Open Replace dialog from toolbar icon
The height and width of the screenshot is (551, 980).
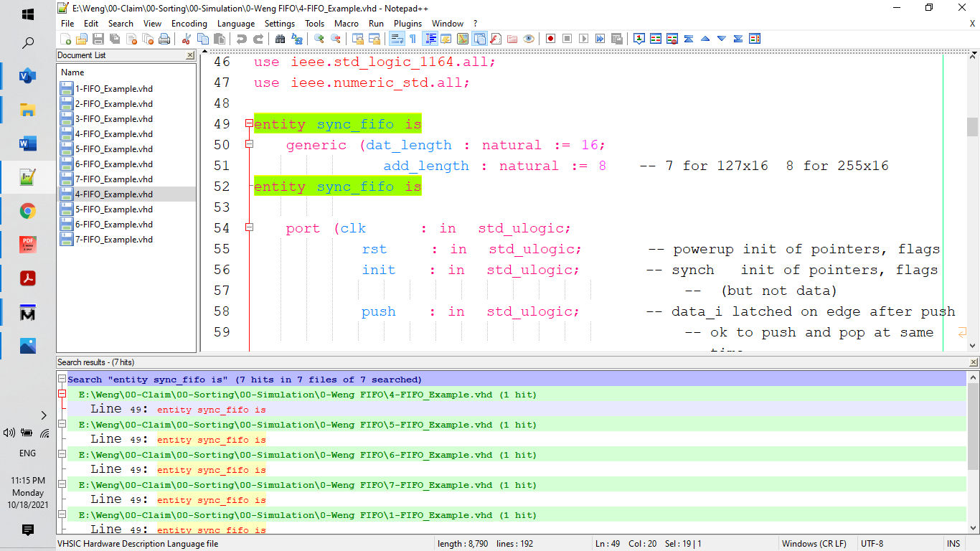[296, 39]
